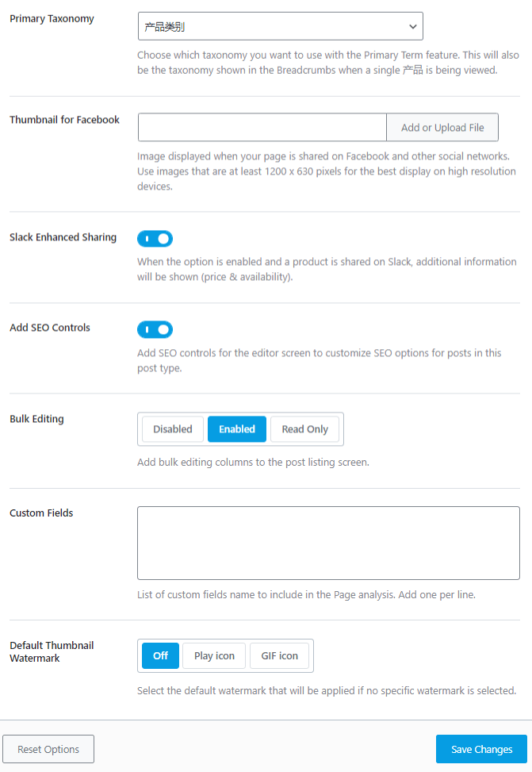Image resolution: width=532 pixels, height=772 pixels.
Task: Focus the Custom Fields text area
Action: (328, 543)
